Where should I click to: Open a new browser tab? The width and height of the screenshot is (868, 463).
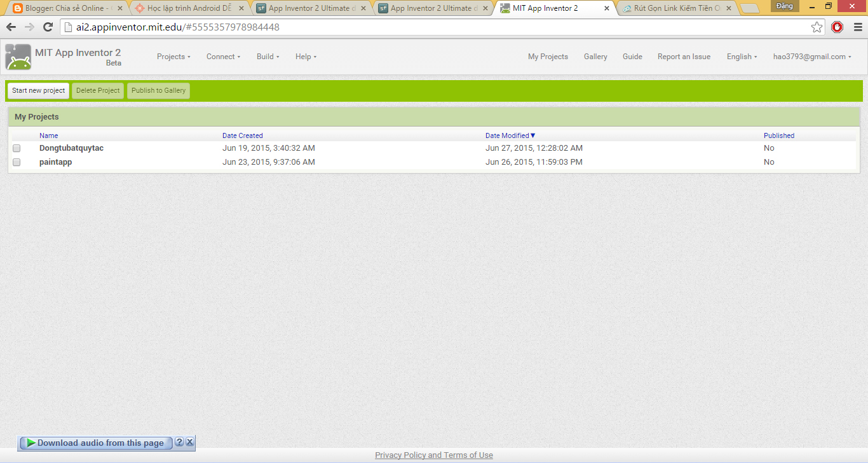pos(750,8)
